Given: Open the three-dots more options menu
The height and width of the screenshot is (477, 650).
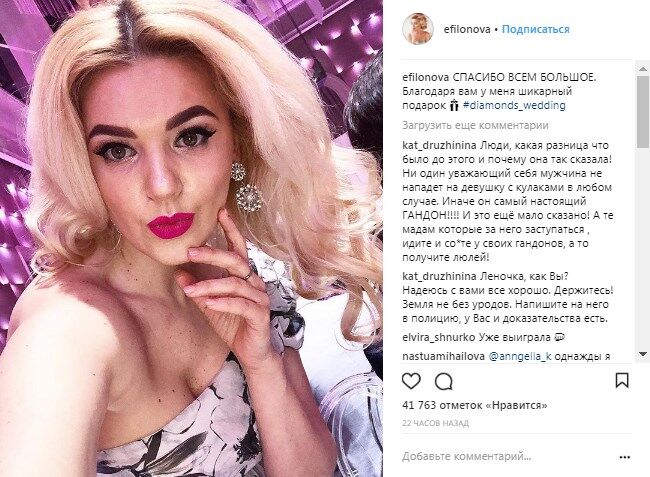Looking at the screenshot, I should 625,458.
